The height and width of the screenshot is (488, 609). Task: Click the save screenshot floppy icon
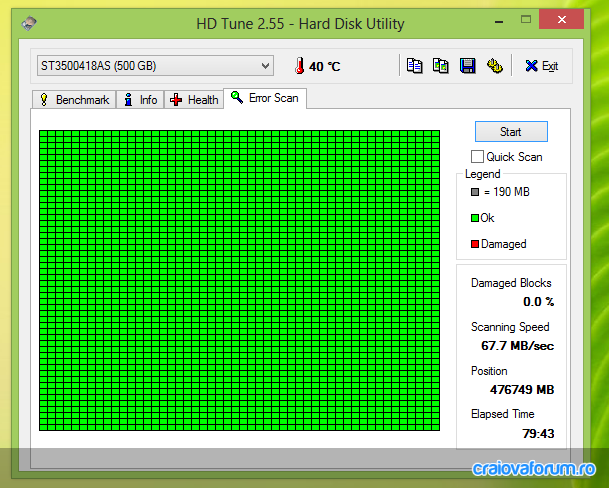[x=468, y=66]
